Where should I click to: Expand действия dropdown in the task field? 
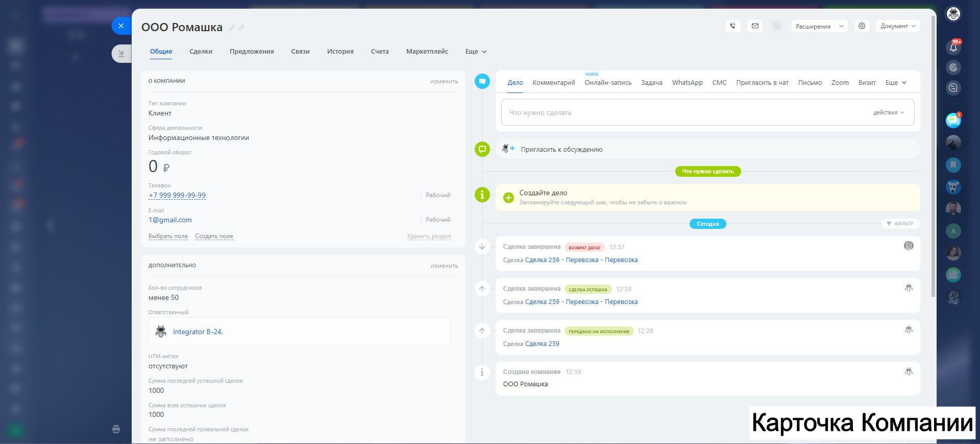point(888,112)
